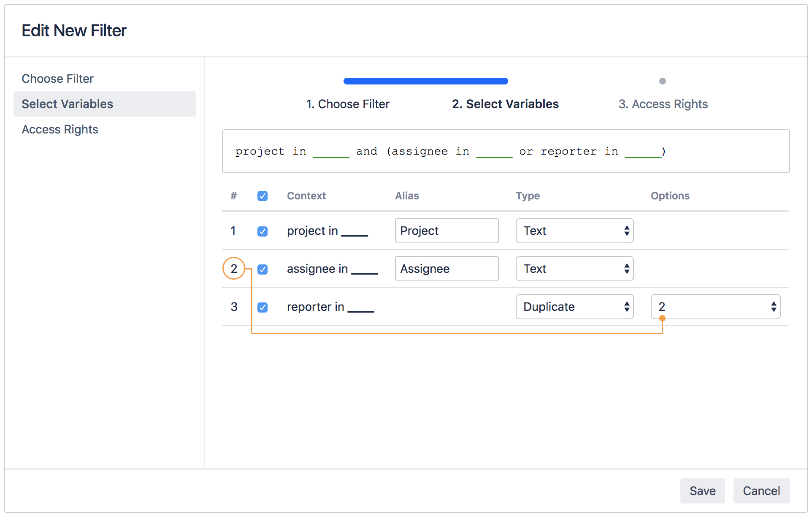Uncheck the assignee in row checkbox
Viewport: 812px width, 517px height.
pos(263,269)
